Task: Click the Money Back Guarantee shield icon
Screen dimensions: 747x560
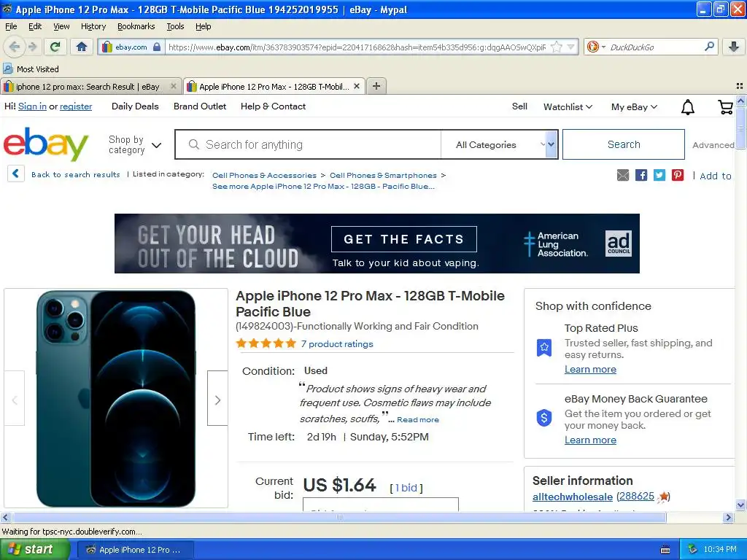Action: pos(544,418)
